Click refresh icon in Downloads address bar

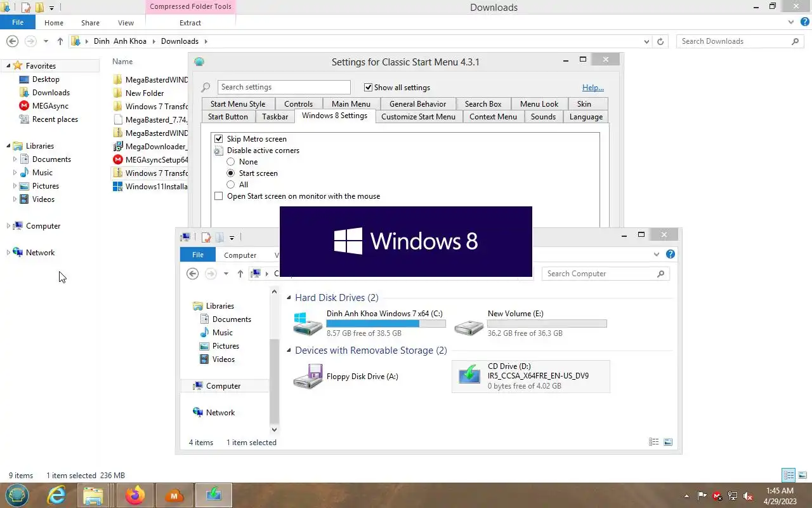pyautogui.click(x=660, y=41)
